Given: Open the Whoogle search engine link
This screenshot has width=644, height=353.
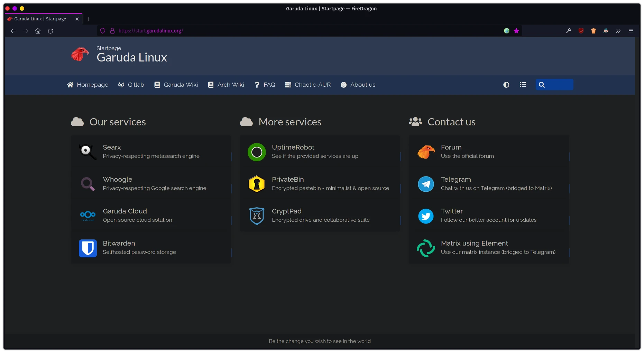Looking at the screenshot, I should pyautogui.click(x=118, y=179).
